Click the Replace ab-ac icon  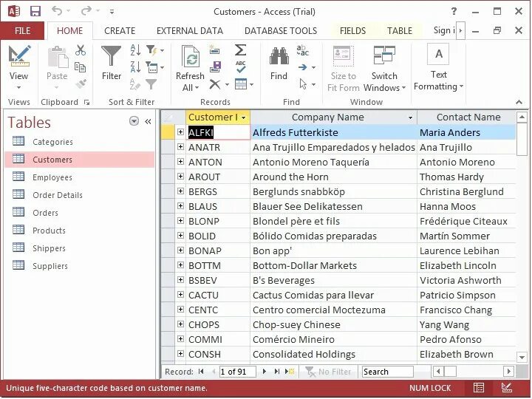pos(303,50)
